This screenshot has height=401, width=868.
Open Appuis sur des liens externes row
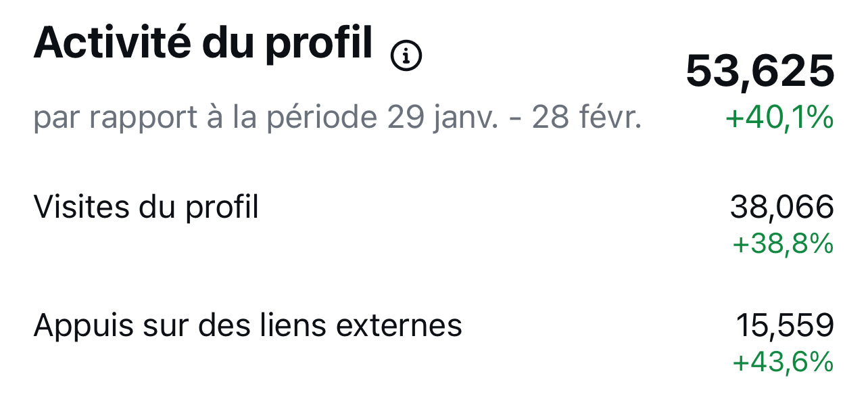434,341
